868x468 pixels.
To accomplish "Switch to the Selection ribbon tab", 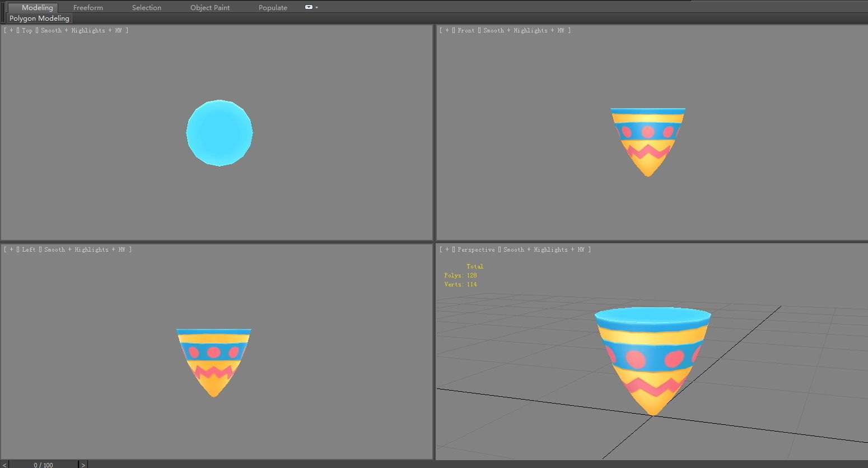I will coord(146,7).
